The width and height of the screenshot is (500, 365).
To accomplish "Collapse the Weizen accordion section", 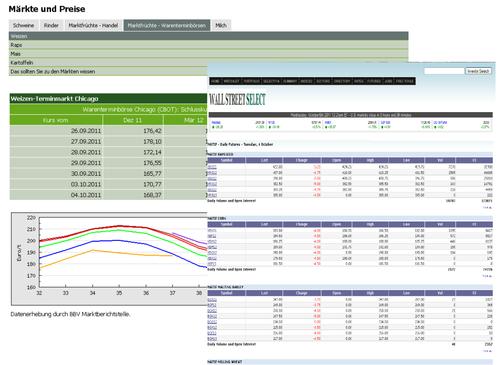I will (208, 36).
